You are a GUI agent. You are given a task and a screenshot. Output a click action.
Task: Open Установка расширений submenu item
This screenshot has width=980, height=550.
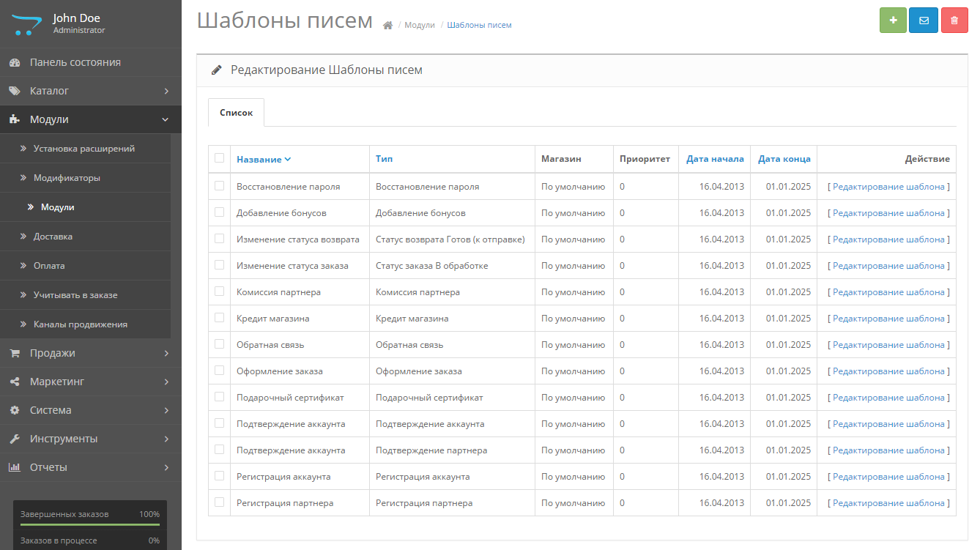point(83,149)
